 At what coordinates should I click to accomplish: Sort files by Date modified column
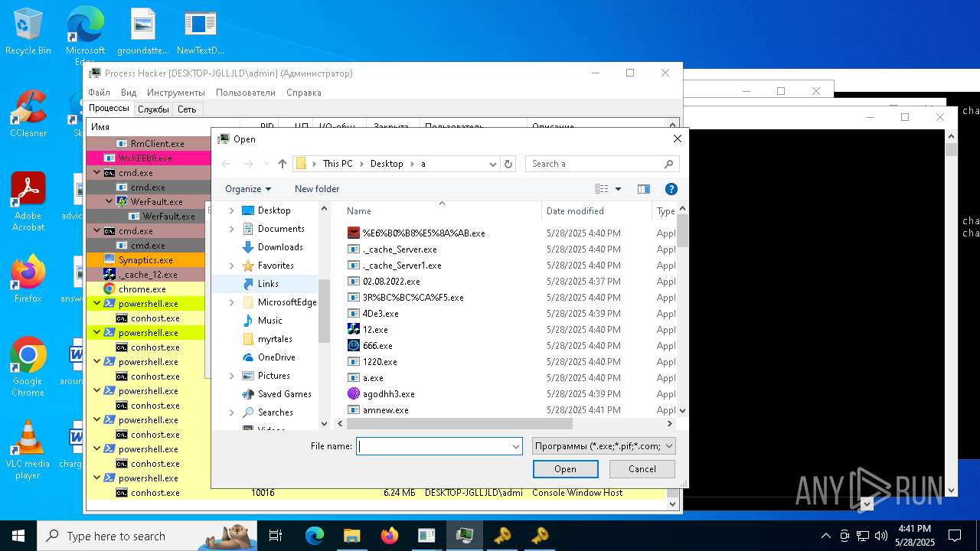pos(596,211)
